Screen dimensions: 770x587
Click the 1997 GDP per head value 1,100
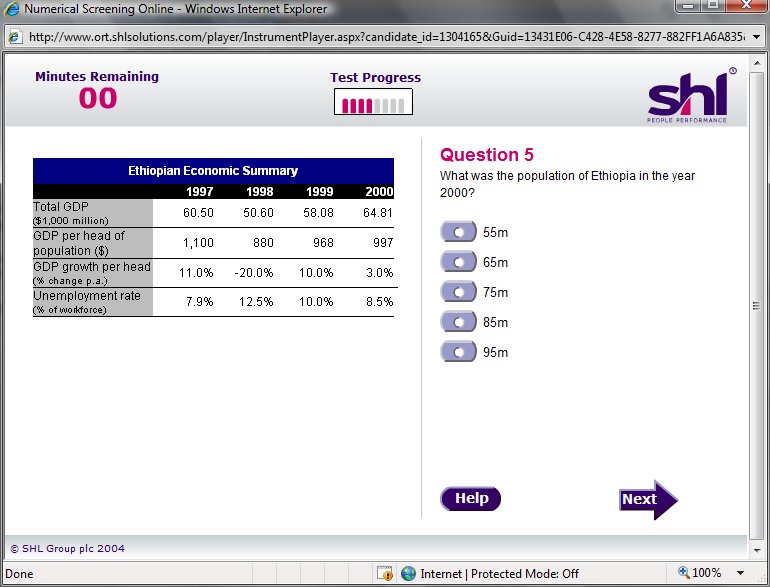point(198,243)
